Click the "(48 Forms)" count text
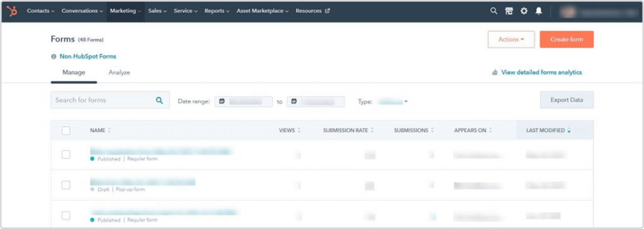 pyautogui.click(x=91, y=40)
